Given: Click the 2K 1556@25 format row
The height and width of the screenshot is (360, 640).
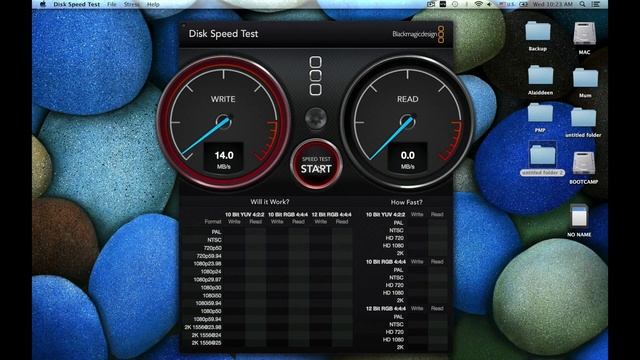Looking at the screenshot, I should [267, 343].
